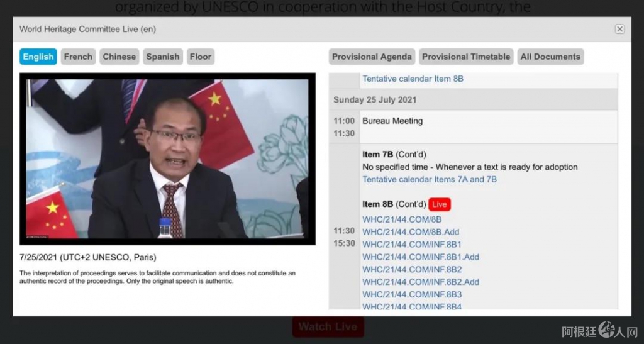Switch interpretation to French
644x344 pixels.
tap(78, 57)
